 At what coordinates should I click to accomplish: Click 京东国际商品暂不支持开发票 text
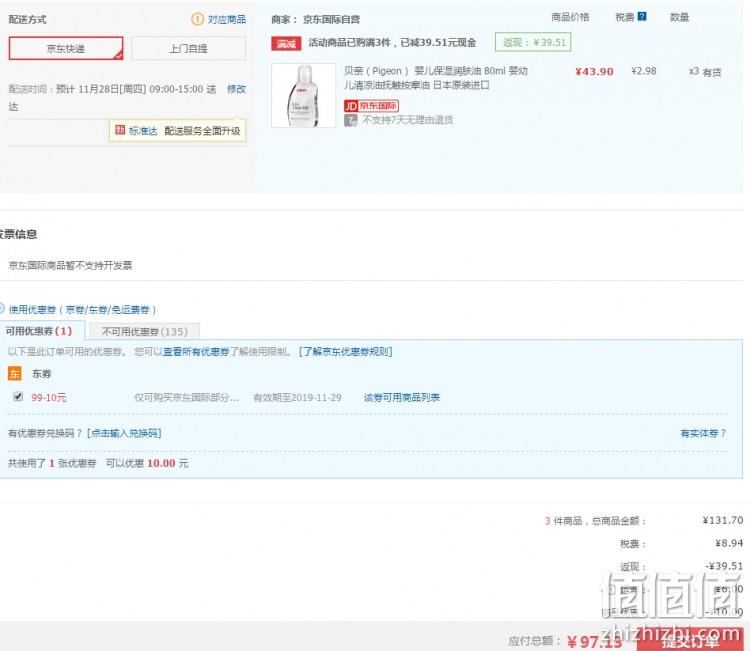pyautogui.click(x=70, y=265)
